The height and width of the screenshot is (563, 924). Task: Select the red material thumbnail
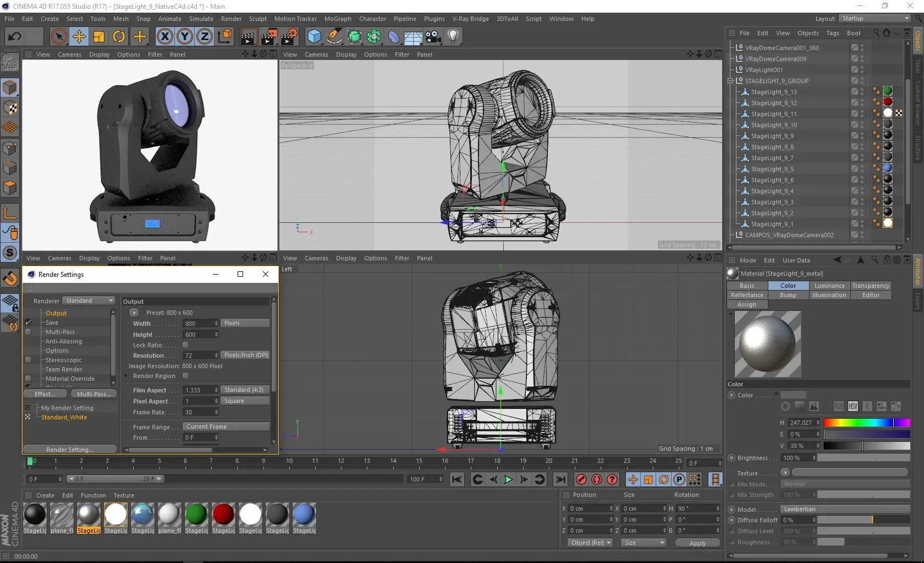[x=223, y=514]
